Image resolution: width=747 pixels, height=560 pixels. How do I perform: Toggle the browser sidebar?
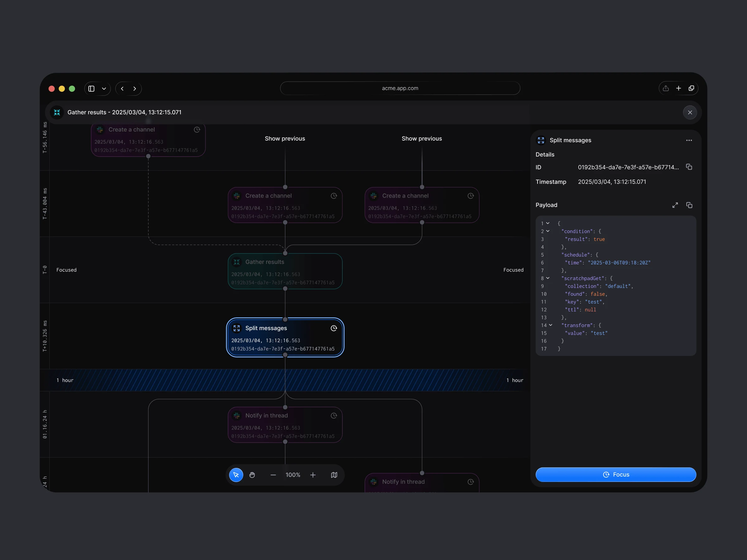point(91,89)
